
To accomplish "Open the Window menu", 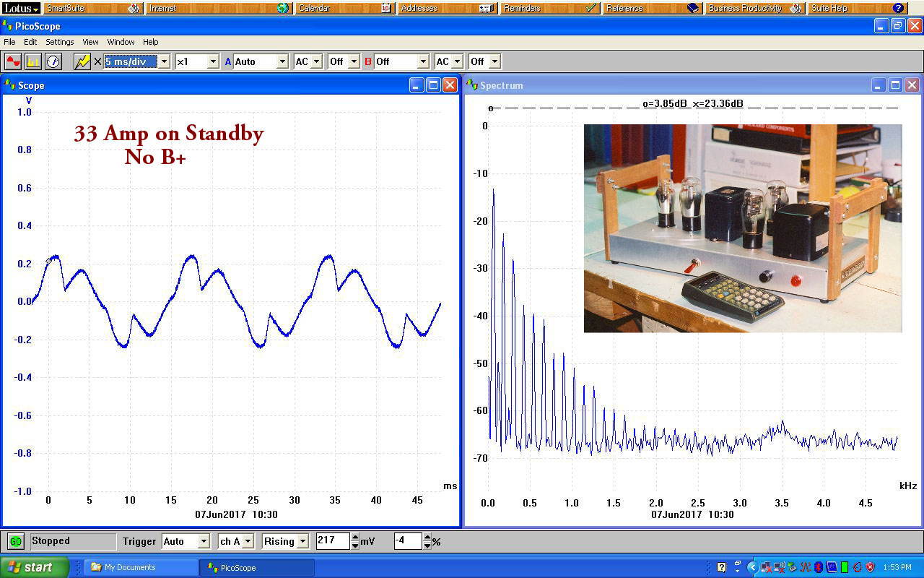I will coord(121,42).
